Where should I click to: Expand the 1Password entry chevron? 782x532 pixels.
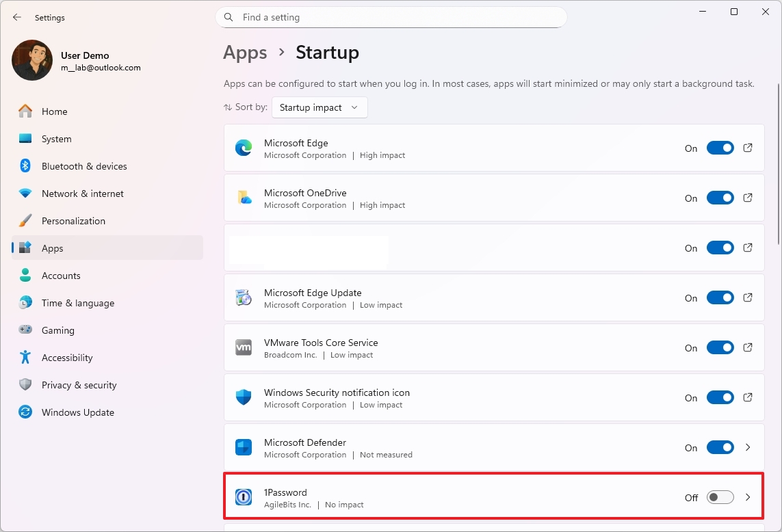pos(747,497)
